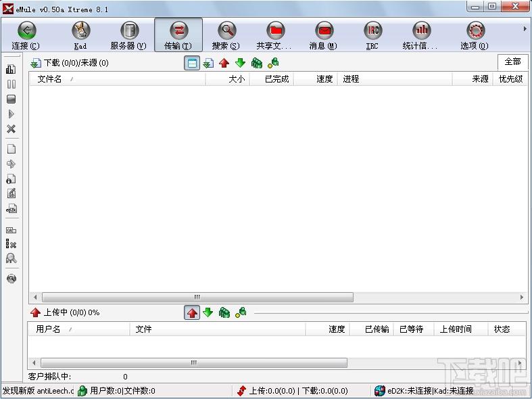Sort downloads by 来源 (sources) column
The width and height of the screenshot is (532, 399).
[x=473, y=79]
